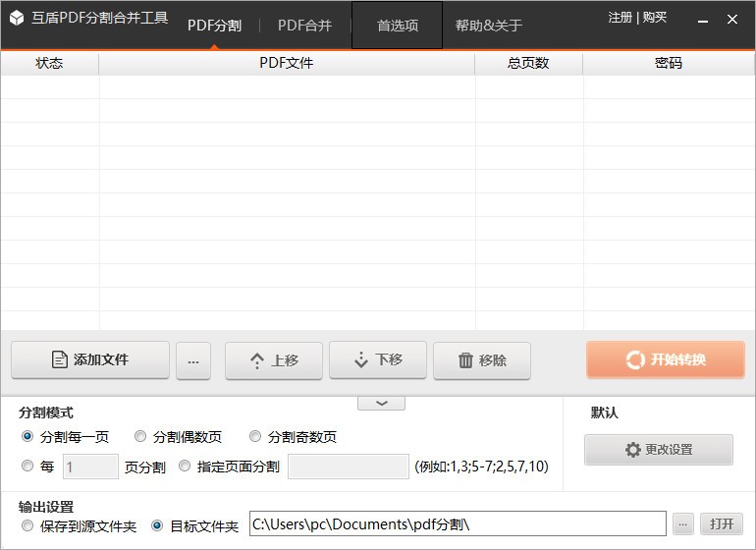Click the output folder path field
Screen dimensions: 756x550
458,523
